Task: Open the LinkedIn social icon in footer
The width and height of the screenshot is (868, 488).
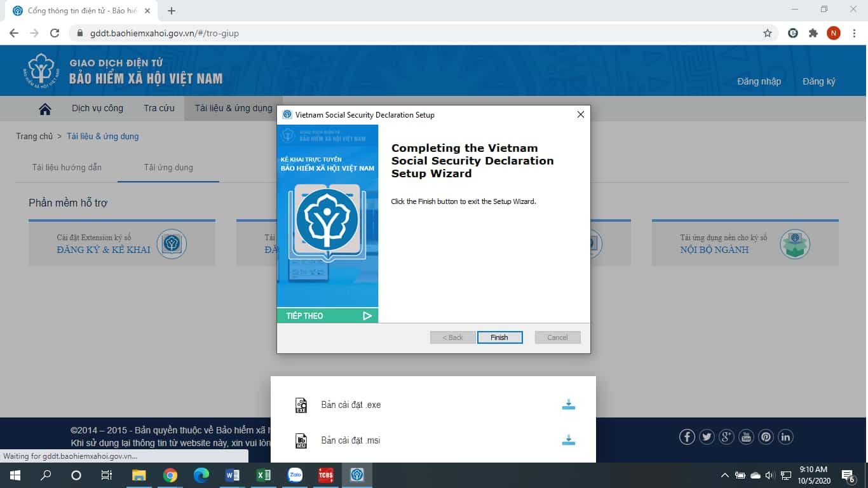Action: [x=785, y=437]
